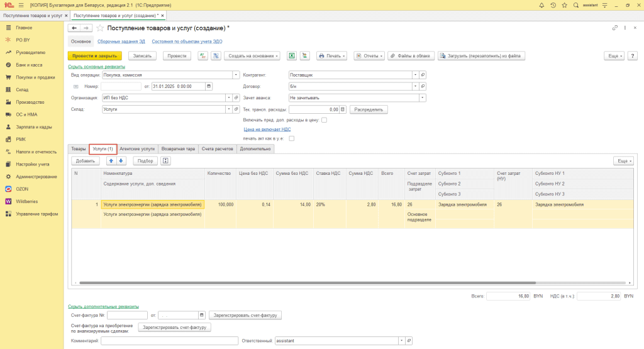The width and height of the screenshot is (644, 349).
Task: Toggle 'печать акт как в у.е' checkbox
Action: click(291, 138)
